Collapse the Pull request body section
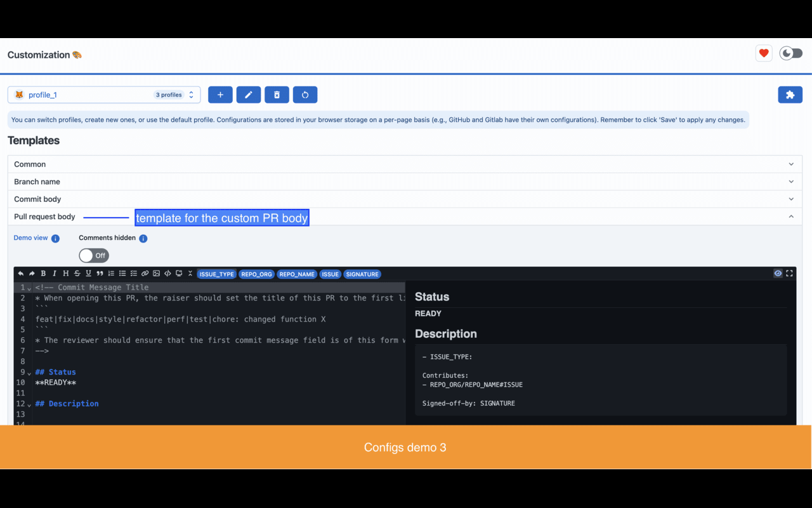Screen dimensions: 812x508 (791, 216)
